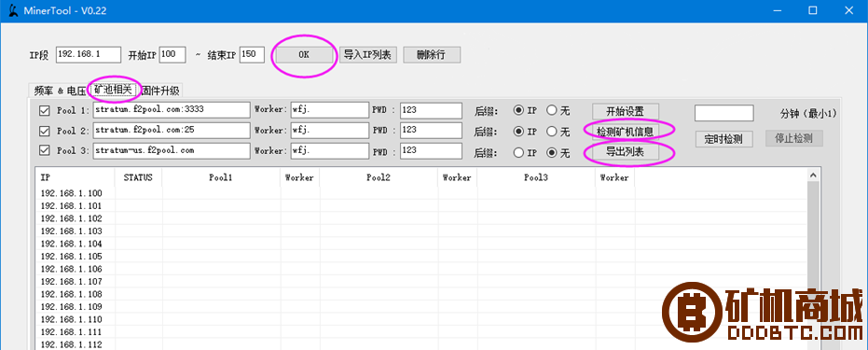Click the 导出列表 button
Image resolution: width=868 pixels, height=350 pixels.
(x=625, y=152)
